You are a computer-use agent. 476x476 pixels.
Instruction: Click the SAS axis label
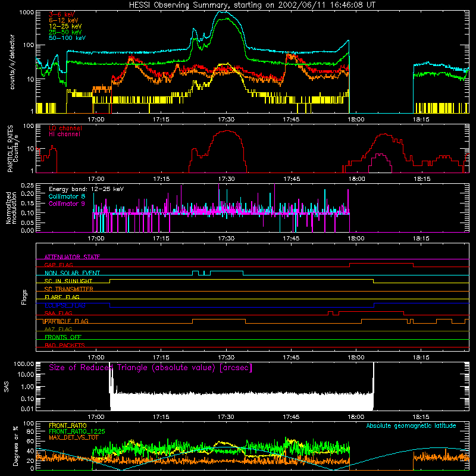[x=6, y=387]
